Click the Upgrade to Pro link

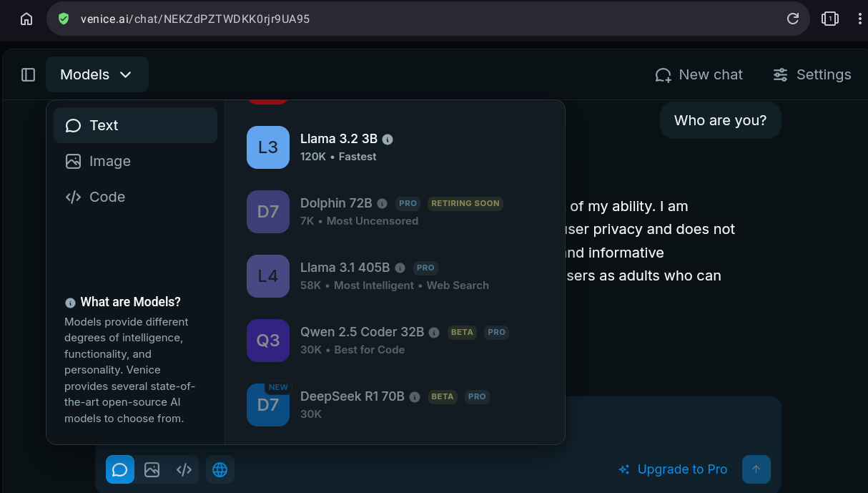point(673,469)
